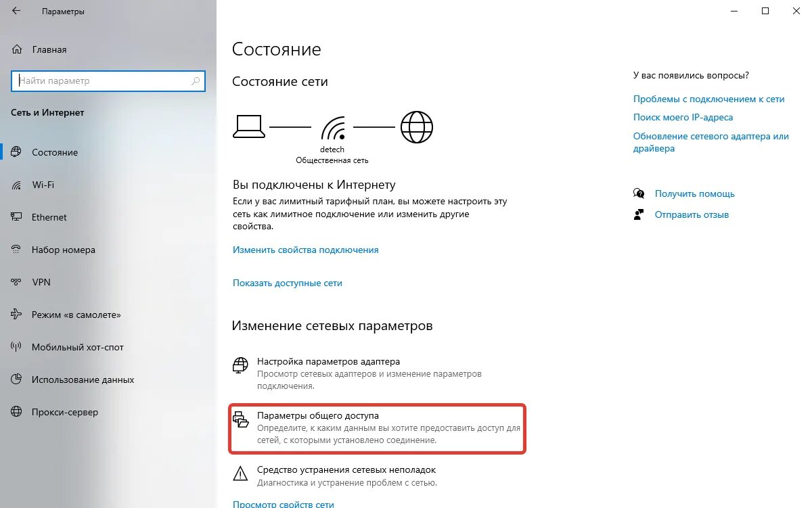Click the back arrow in Параметры window
The image size is (812, 508).
tap(16, 11)
